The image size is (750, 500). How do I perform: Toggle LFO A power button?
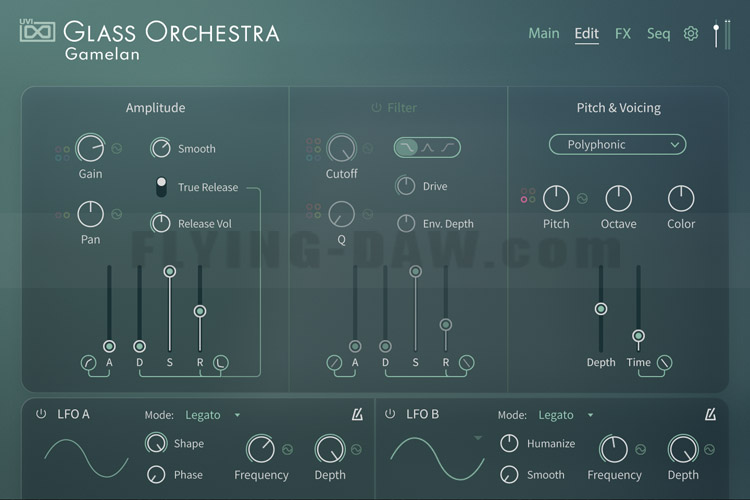(x=41, y=414)
